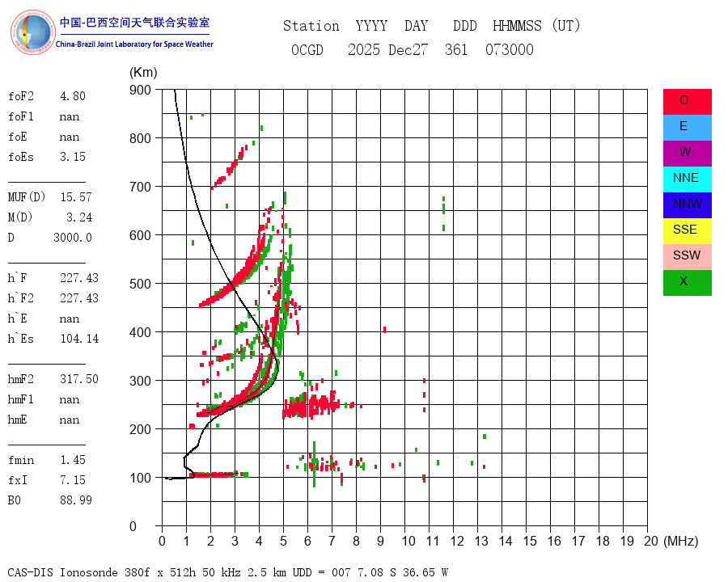Viewport: 728px width, 582px height.
Task: Click the 900 altitude axis label
Action: click(140, 90)
